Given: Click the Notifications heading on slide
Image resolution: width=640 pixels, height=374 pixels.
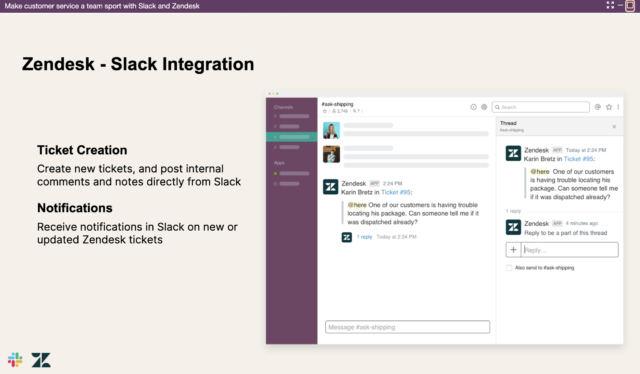Looking at the screenshot, I should tap(75, 208).
